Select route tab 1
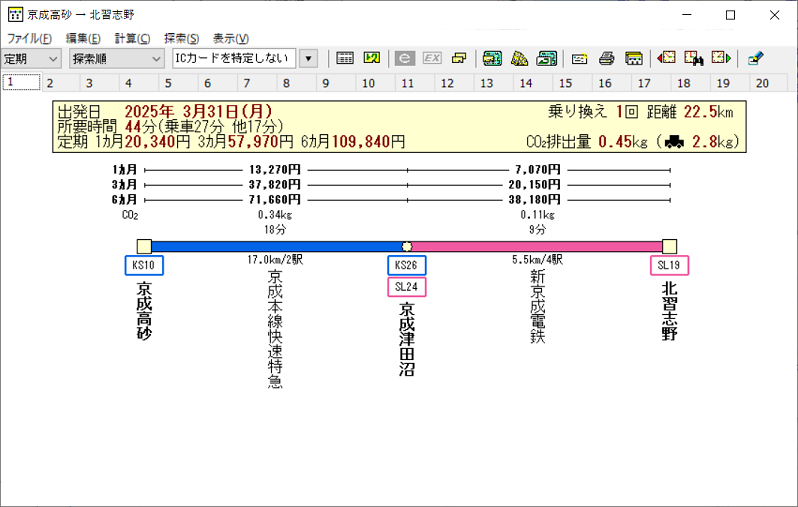This screenshot has height=507, width=798. 21,82
